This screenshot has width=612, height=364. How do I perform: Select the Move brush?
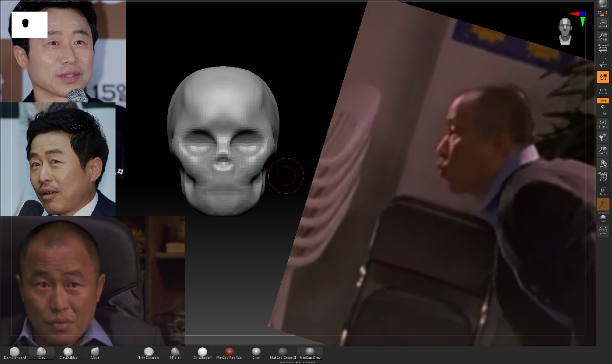coord(95,353)
